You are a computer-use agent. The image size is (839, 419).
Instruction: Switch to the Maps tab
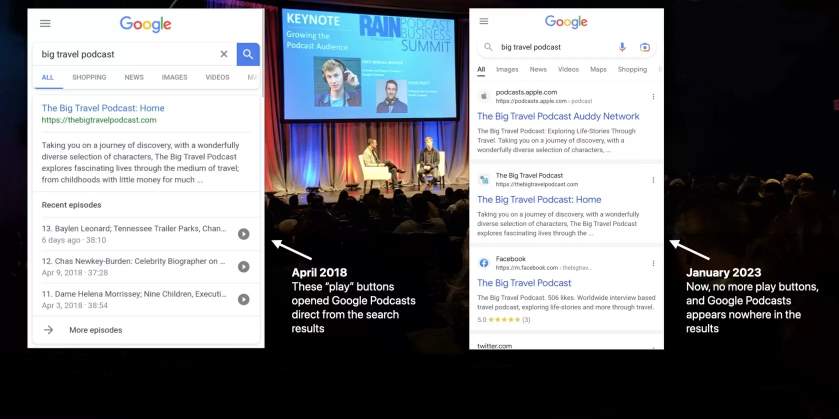[x=598, y=70]
